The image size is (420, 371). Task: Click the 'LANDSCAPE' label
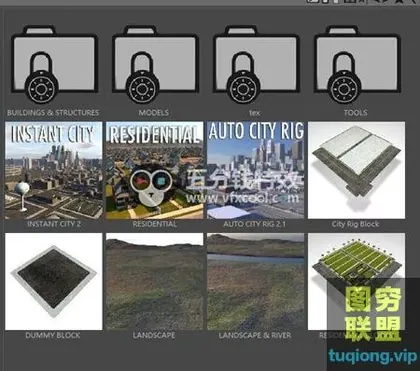click(154, 335)
